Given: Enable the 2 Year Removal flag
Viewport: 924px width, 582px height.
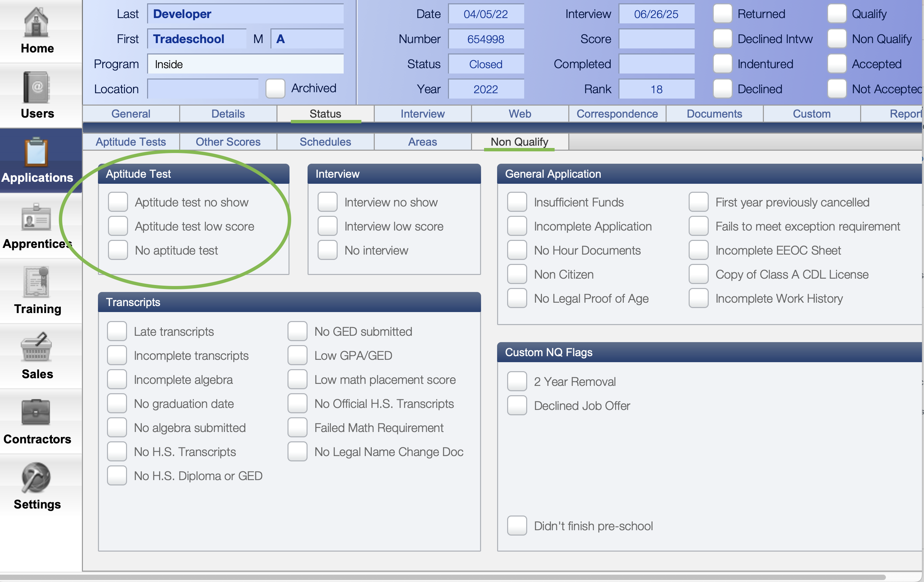Looking at the screenshot, I should [517, 382].
